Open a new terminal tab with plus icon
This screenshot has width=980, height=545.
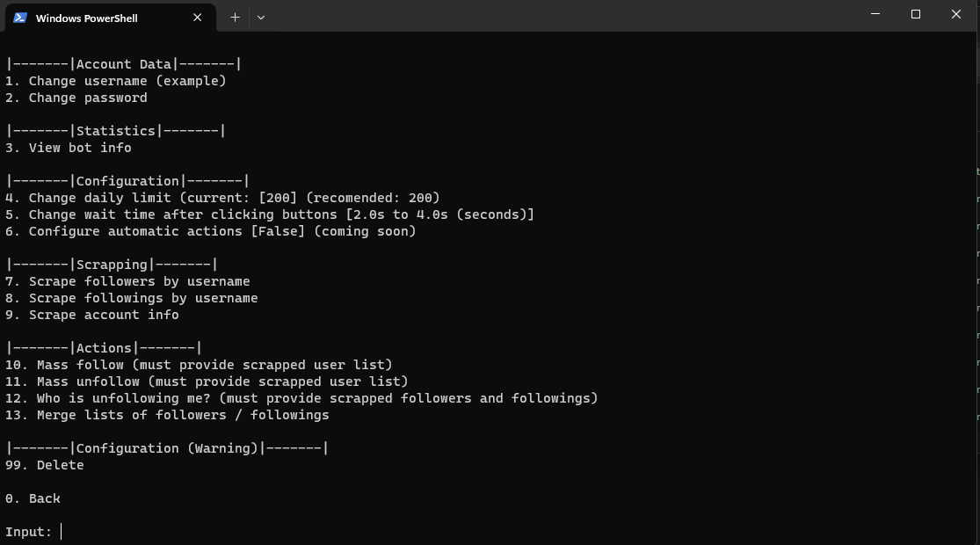tap(235, 18)
